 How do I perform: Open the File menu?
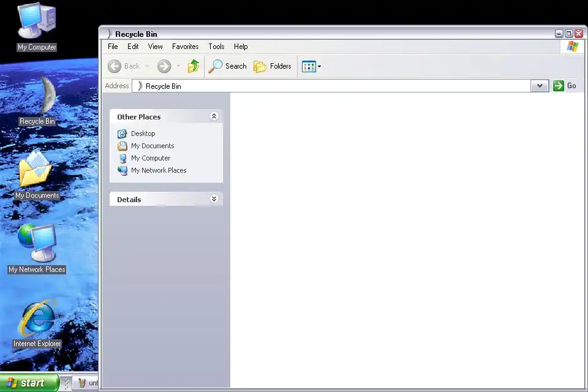coord(113,47)
